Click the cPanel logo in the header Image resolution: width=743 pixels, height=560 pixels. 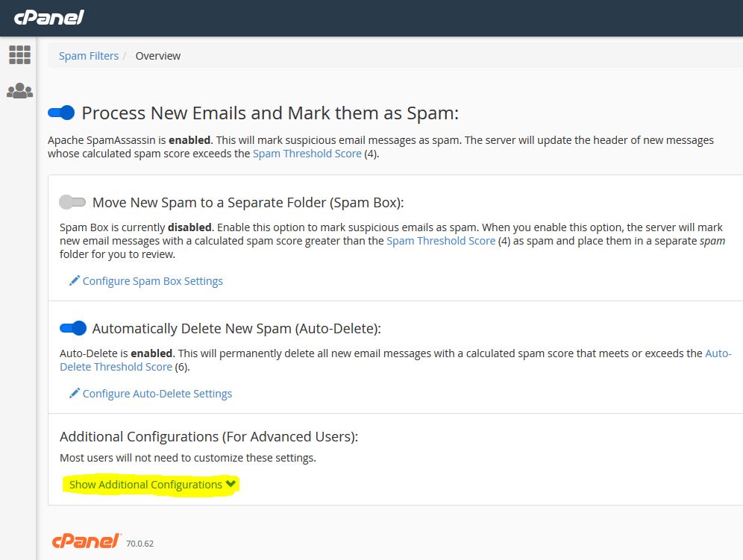(x=48, y=18)
